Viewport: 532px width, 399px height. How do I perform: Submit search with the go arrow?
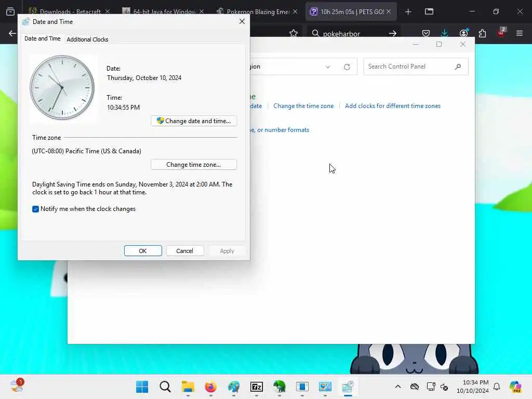click(393, 33)
